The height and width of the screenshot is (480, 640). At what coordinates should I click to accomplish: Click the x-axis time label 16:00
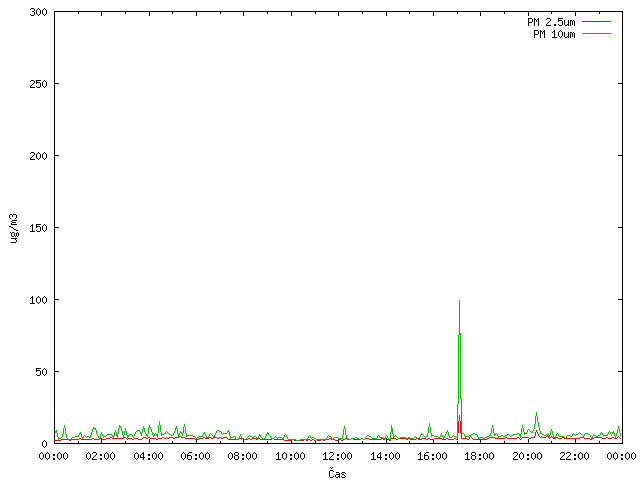(432, 456)
